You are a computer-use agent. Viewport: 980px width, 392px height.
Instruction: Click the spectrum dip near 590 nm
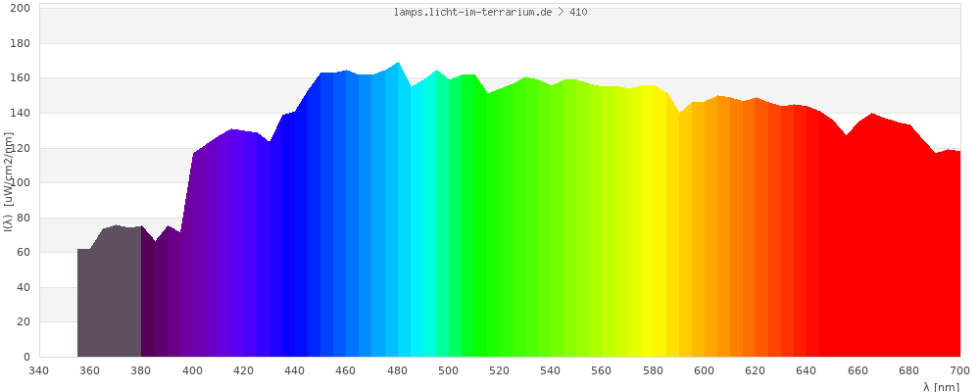point(679,113)
